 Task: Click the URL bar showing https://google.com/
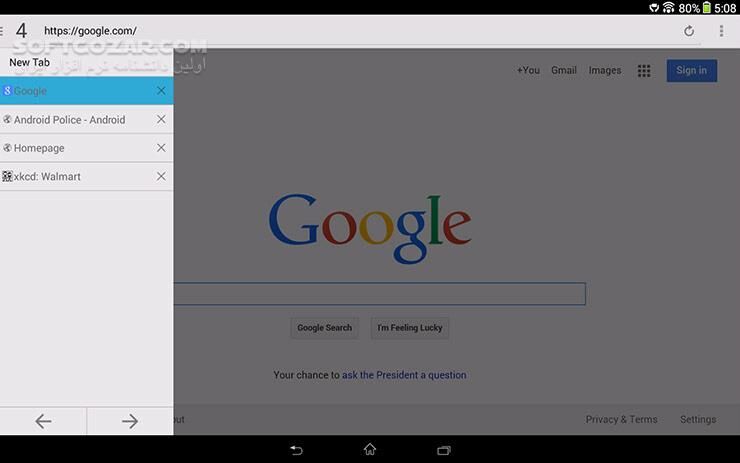pyautogui.click(x=90, y=31)
